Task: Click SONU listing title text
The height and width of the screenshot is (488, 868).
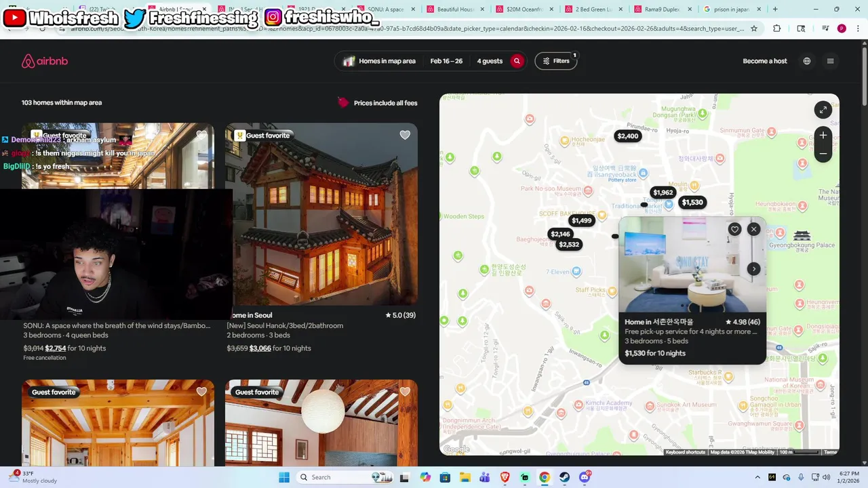Action: [x=117, y=326]
